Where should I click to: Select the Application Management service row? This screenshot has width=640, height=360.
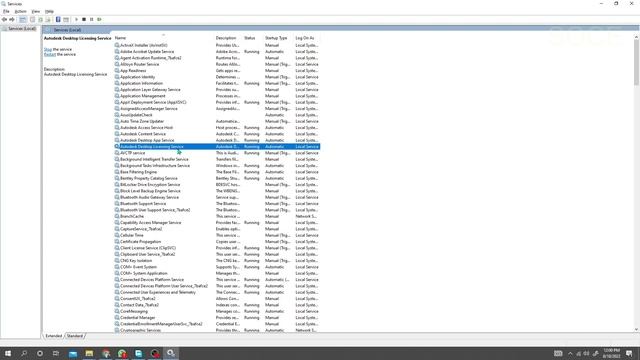217,96
